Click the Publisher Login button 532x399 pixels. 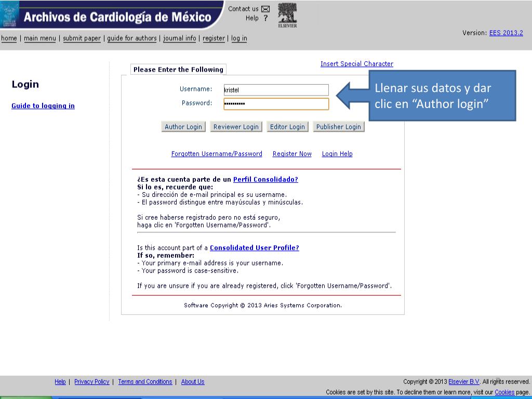coord(339,127)
